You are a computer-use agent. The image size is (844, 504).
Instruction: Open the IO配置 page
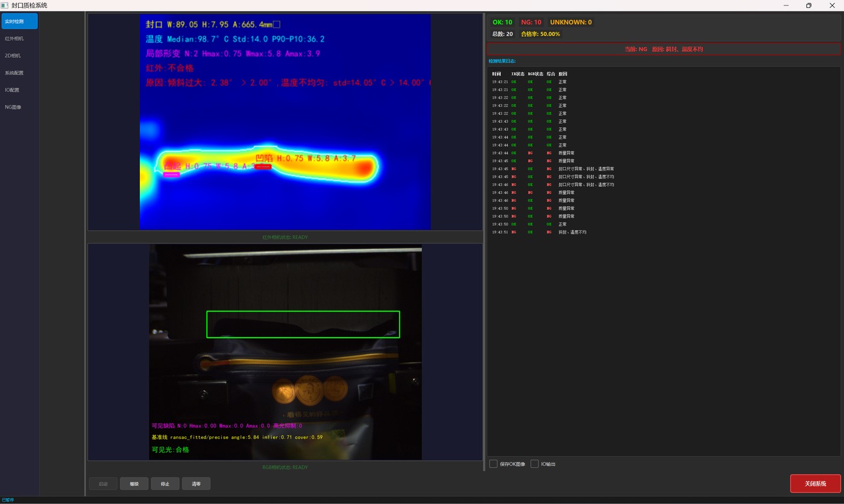[x=20, y=90]
